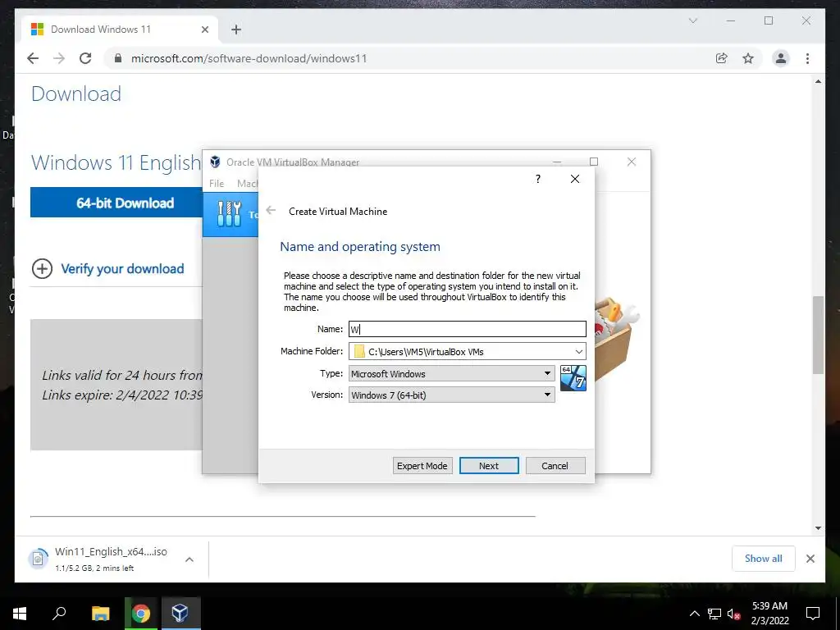Close the Create Virtual Machine dialog
Image resolution: width=840 pixels, height=630 pixels.
tap(575, 179)
